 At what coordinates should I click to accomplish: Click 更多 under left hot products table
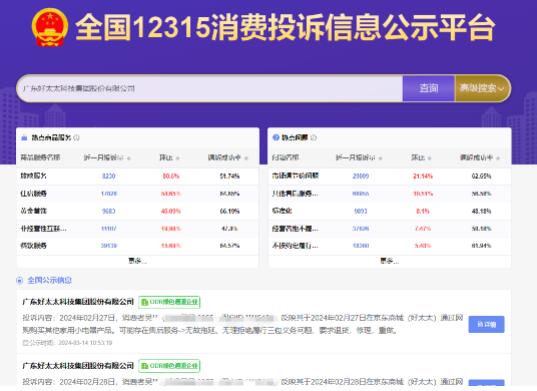coord(138,261)
